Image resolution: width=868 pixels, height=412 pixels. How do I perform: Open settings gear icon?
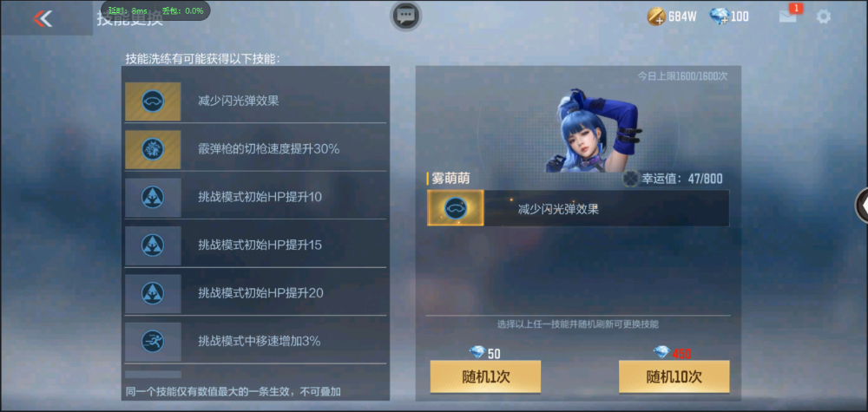click(x=824, y=16)
